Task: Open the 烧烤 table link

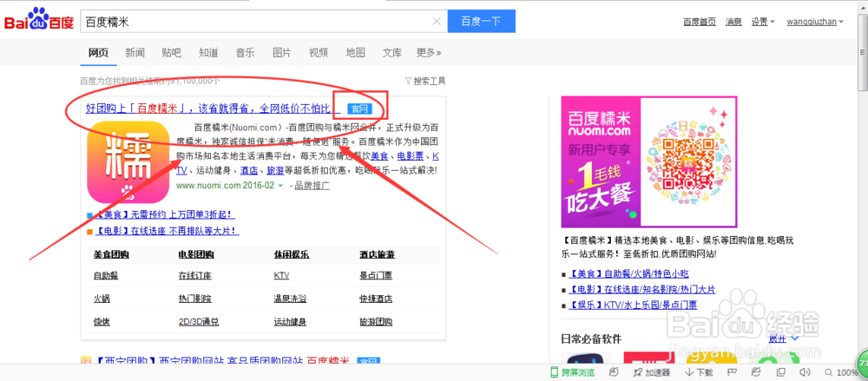Action: (x=102, y=321)
